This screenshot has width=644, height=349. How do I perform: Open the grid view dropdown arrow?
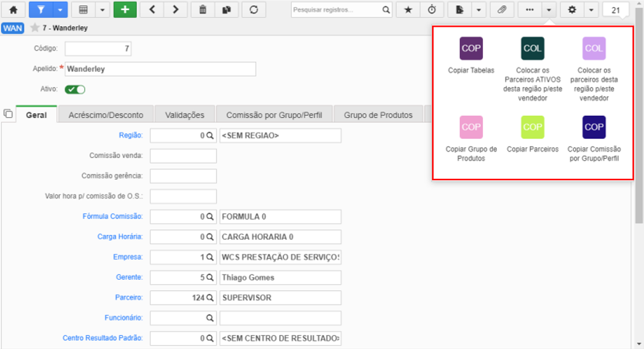103,10
